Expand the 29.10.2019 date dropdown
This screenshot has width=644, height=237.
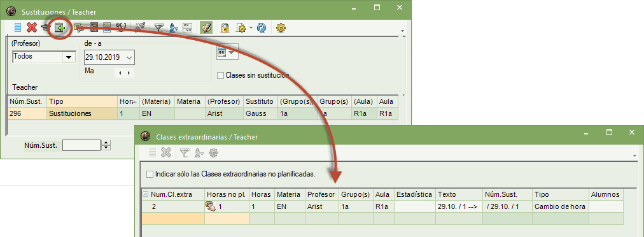pyautogui.click(x=129, y=58)
